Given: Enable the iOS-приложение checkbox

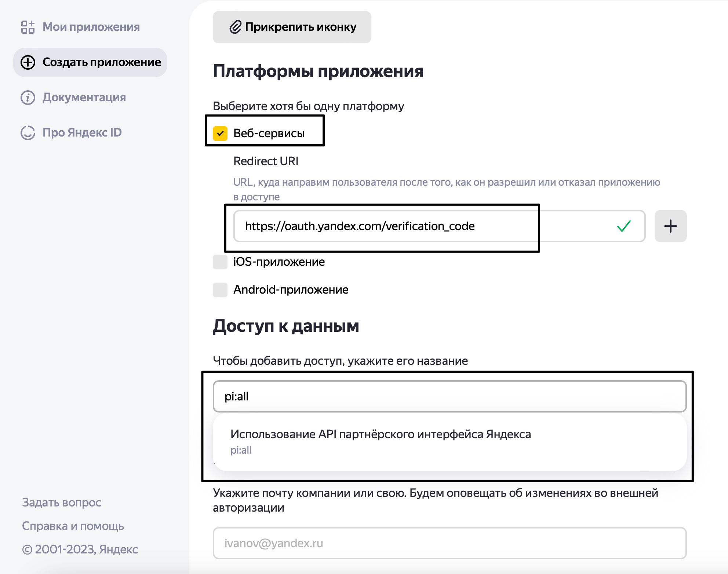Looking at the screenshot, I should tap(220, 262).
